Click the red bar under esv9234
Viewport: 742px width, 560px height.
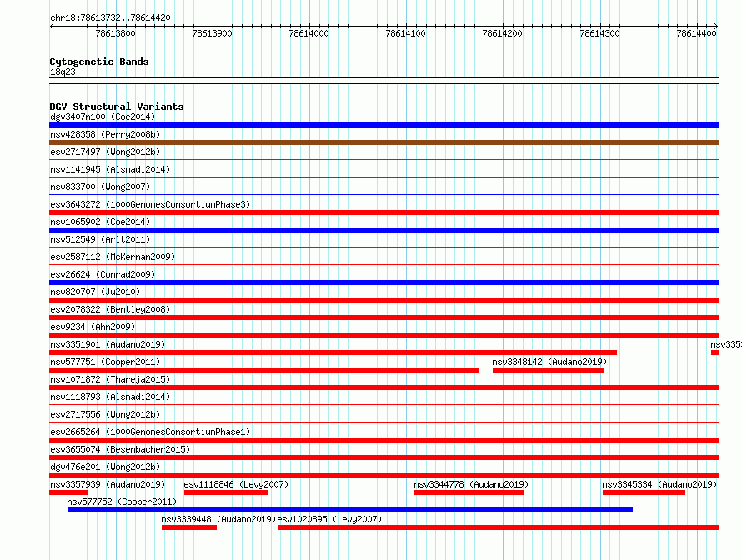384,335
